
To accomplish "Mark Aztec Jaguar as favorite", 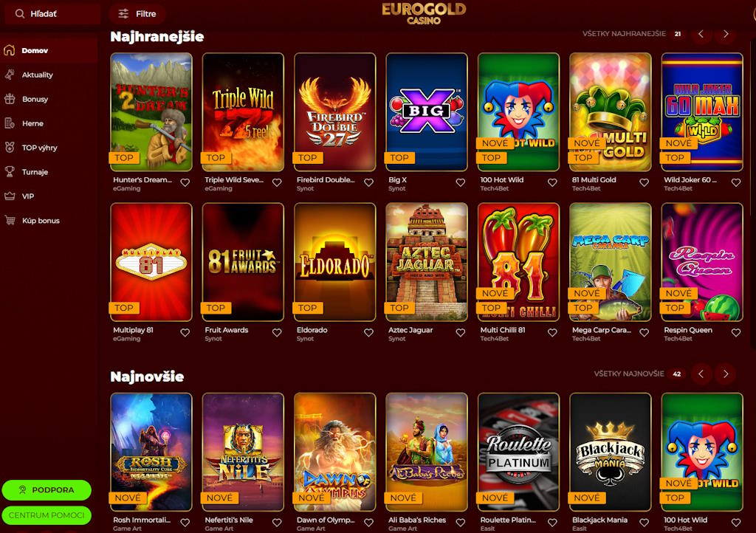I will coord(461,332).
